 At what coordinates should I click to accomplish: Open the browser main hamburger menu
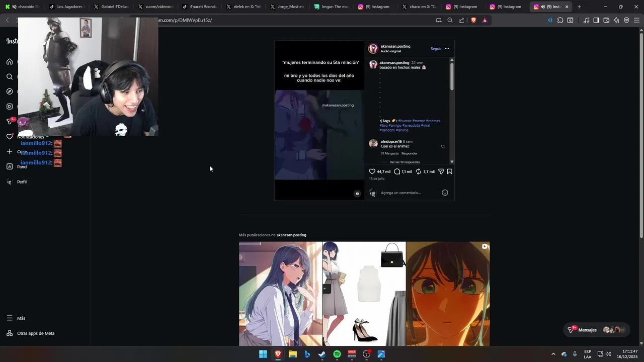pyautogui.click(x=636, y=20)
